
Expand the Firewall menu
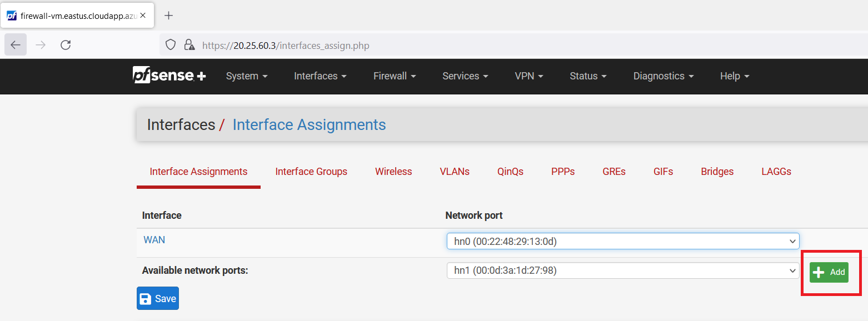(x=395, y=76)
